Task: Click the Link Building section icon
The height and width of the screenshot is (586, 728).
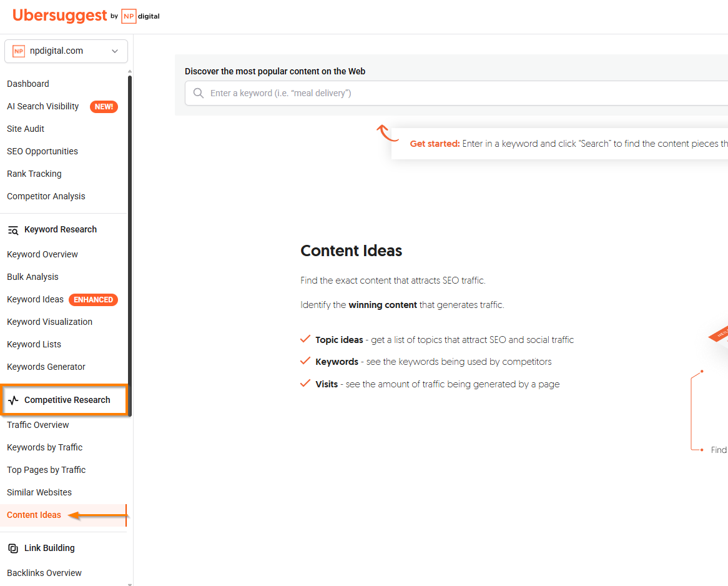Action: 13,549
